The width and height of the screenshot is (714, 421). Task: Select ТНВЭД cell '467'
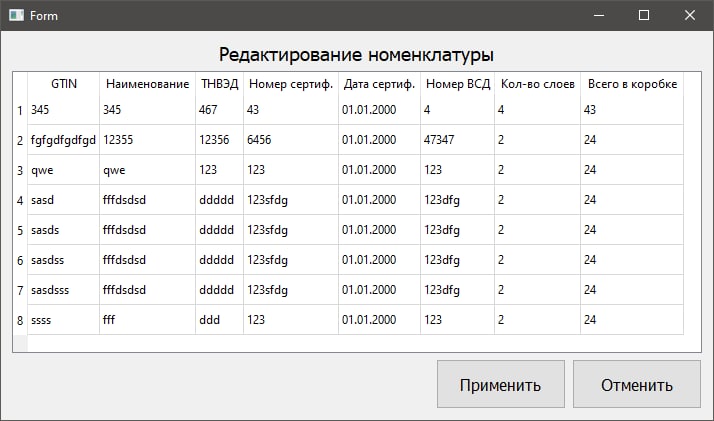pos(219,110)
